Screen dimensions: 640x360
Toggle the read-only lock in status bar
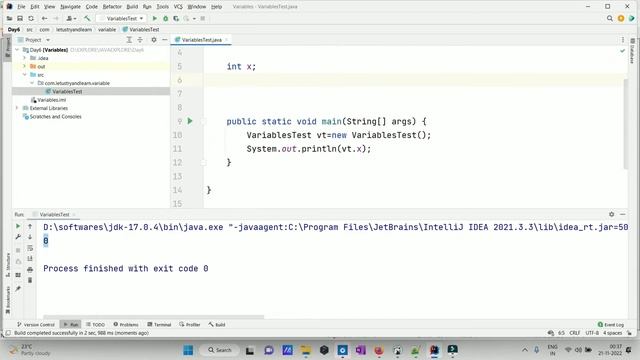point(629,333)
